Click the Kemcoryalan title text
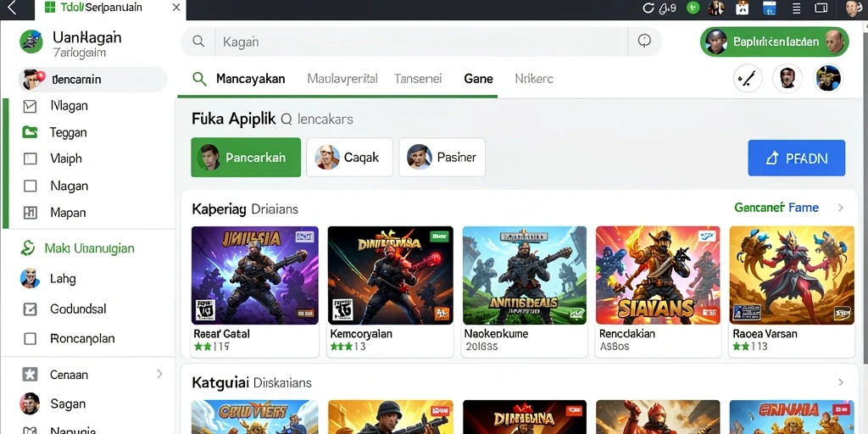 (x=361, y=334)
